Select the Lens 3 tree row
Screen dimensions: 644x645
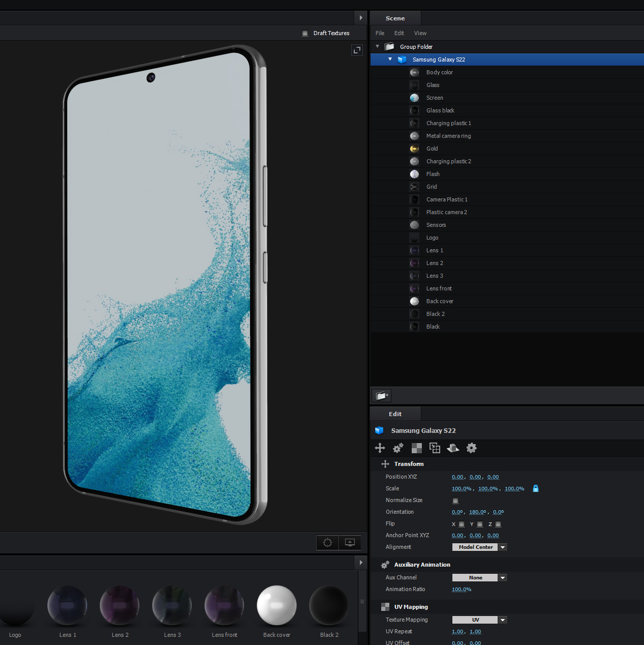point(507,276)
